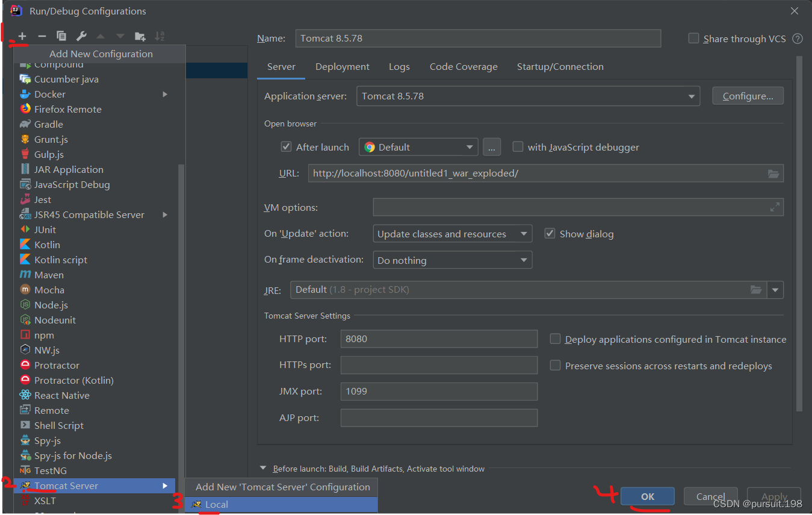Click the HTTP port input field
The width and height of the screenshot is (812, 515).
click(x=439, y=339)
